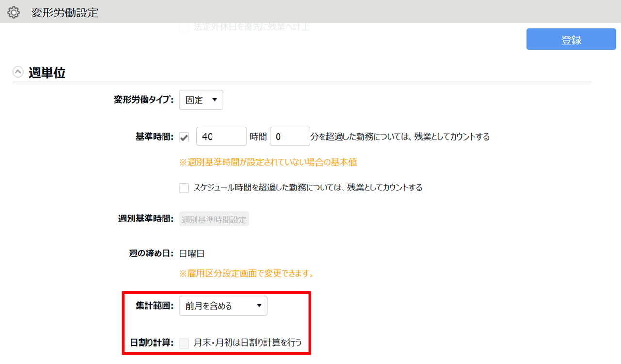This screenshot has width=621, height=364.
Task: Click the 変形労働設定 page title
Action: point(65,13)
